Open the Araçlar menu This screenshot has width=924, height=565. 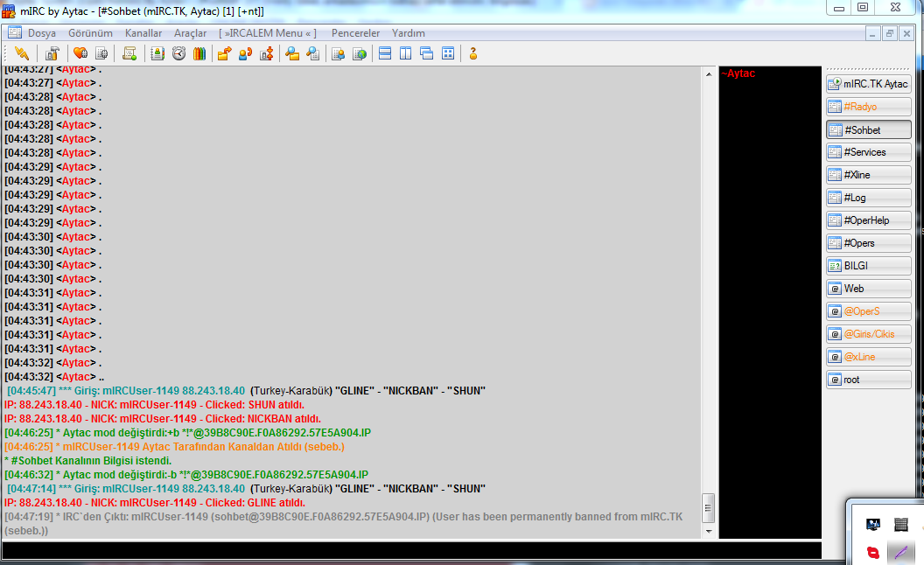tap(191, 33)
